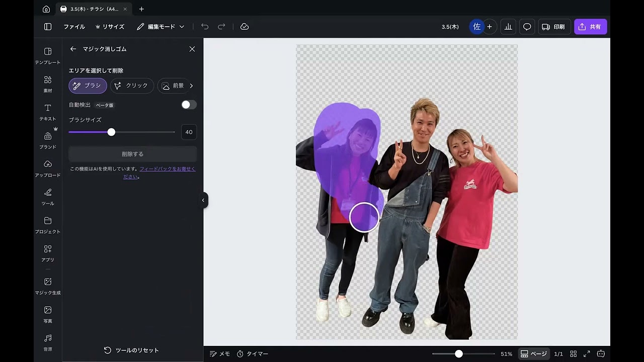Image resolution: width=644 pixels, height=362 pixels.
Task: Open the assistant icon at bottom right
Action: [601, 354]
